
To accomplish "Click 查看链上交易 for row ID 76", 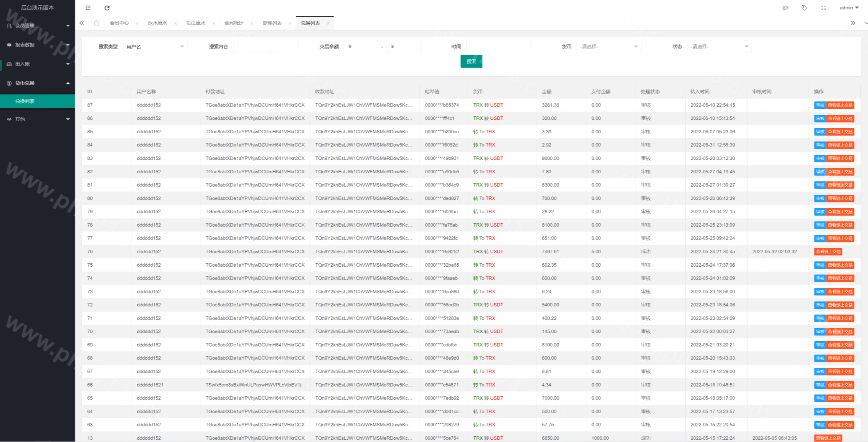I will [828, 252].
